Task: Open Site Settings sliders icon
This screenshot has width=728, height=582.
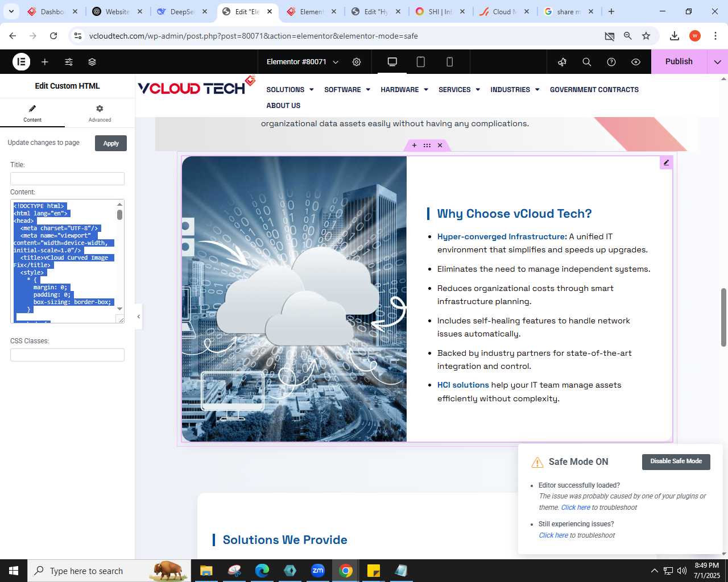Action: [x=69, y=62]
